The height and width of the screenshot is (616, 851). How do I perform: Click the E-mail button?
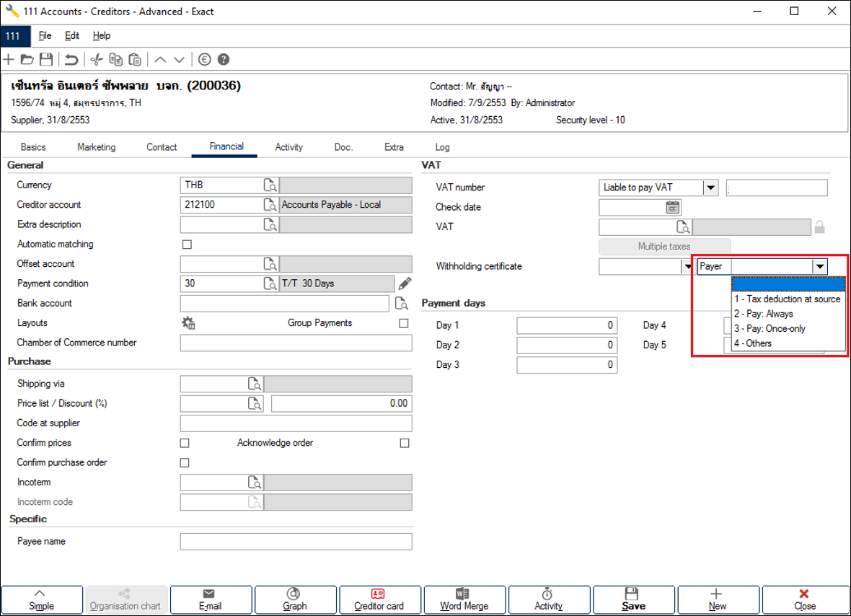(x=211, y=599)
